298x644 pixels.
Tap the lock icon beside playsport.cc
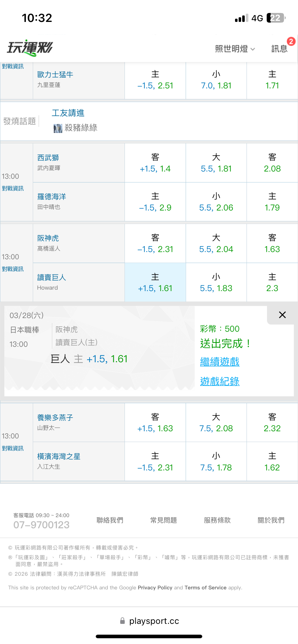[x=122, y=621]
